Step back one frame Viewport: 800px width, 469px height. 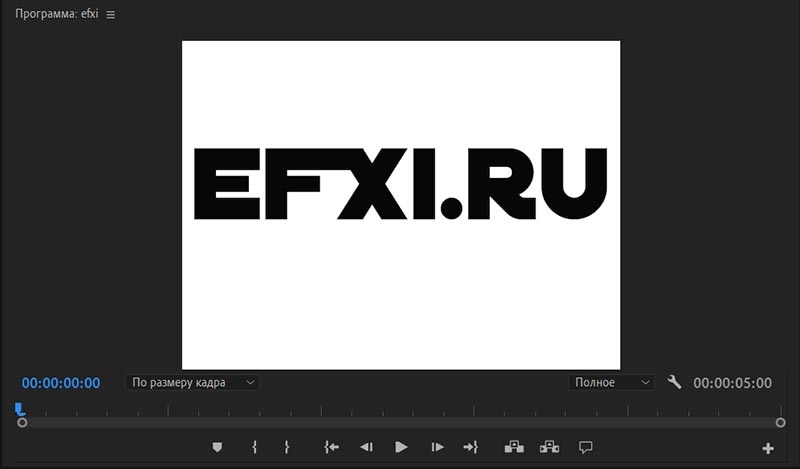pyautogui.click(x=366, y=448)
